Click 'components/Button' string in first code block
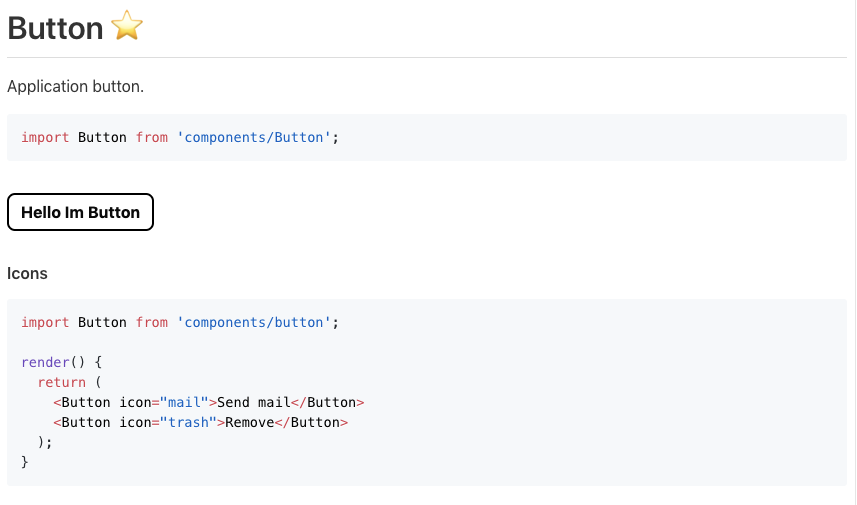Image resolution: width=857 pixels, height=505 pixels. click(254, 137)
